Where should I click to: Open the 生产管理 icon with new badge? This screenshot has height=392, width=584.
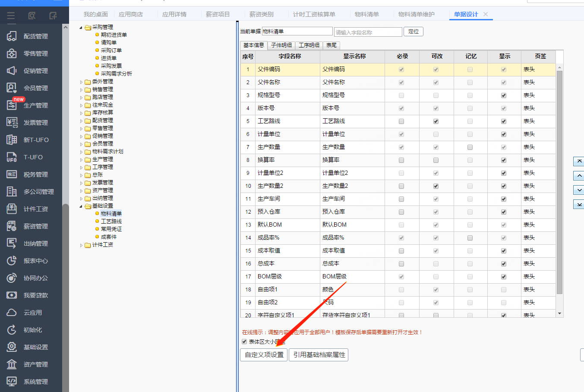(x=12, y=105)
